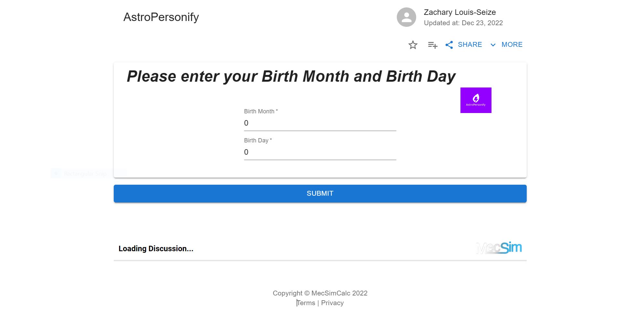Click the user avatar icon
The width and height of the screenshot is (644, 320).
pos(406,17)
